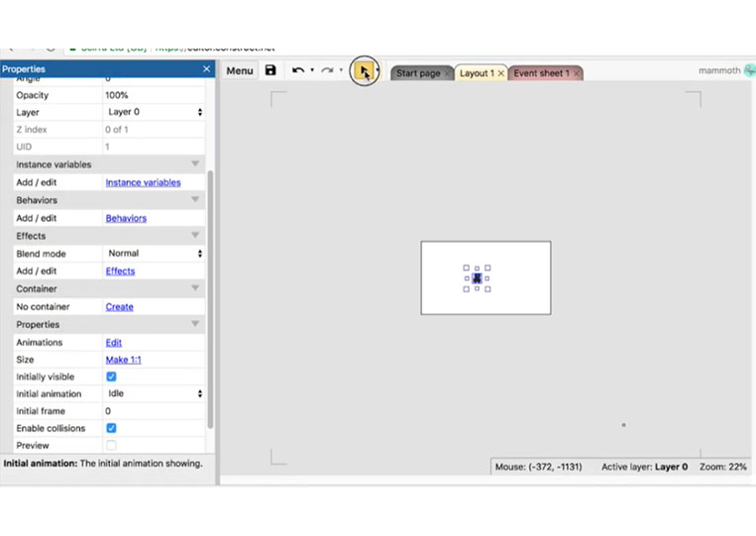Screen dimensions: 756x536
Task: Open the Layer dropdown showing Layer 0
Action: click(x=155, y=112)
